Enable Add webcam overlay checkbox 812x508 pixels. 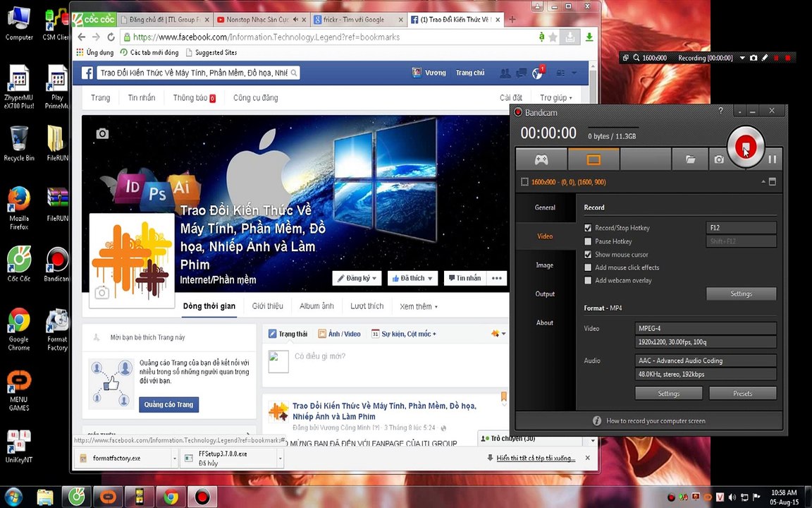tap(588, 280)
